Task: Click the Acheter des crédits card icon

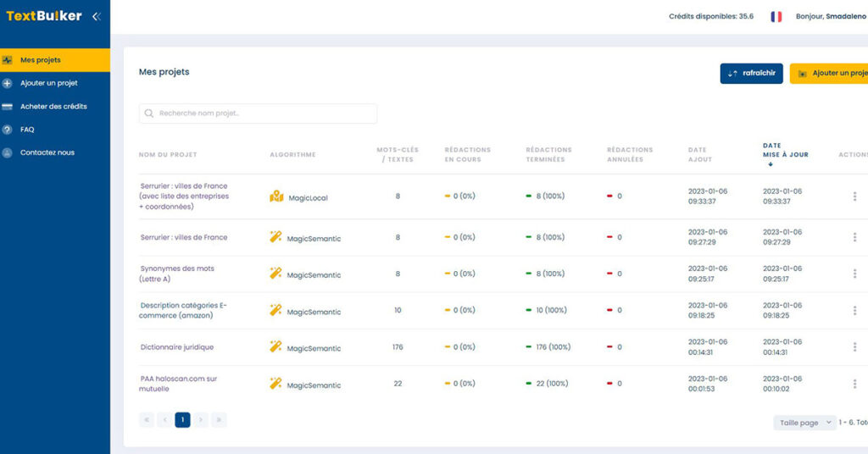Action: pyautogui.click(x=8, y=107)
